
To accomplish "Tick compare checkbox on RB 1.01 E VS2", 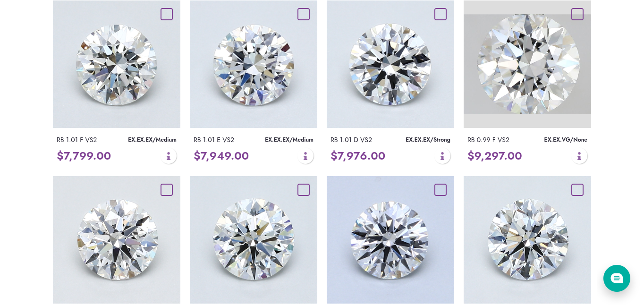I will [304, 14].
